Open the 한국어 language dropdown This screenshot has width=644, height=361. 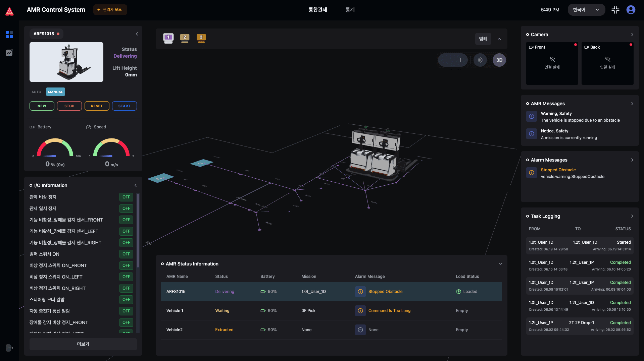tap(586, 10)
